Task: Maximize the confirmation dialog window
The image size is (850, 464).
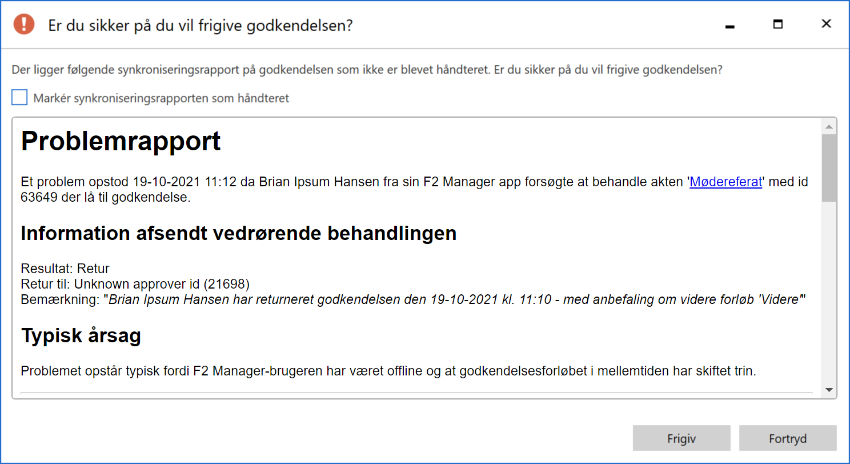Action: (x=779, y=24)
